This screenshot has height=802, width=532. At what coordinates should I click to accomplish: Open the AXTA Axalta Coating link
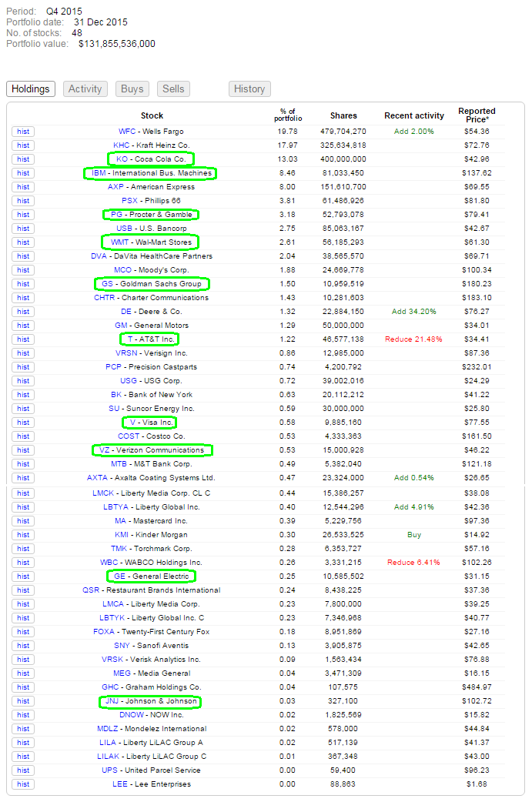(x=97, y=478)
